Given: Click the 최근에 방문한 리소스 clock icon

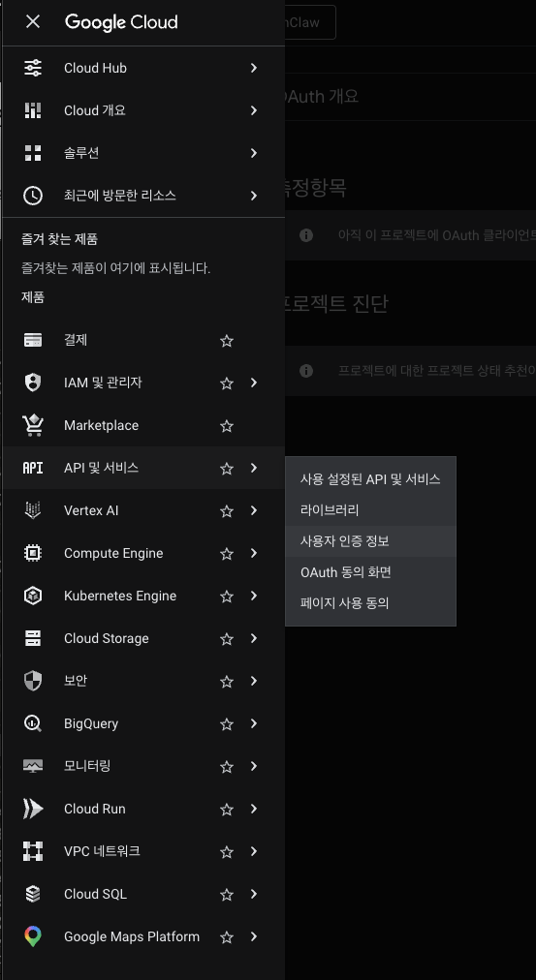Looking at the screenshot, I should point(33,195).
